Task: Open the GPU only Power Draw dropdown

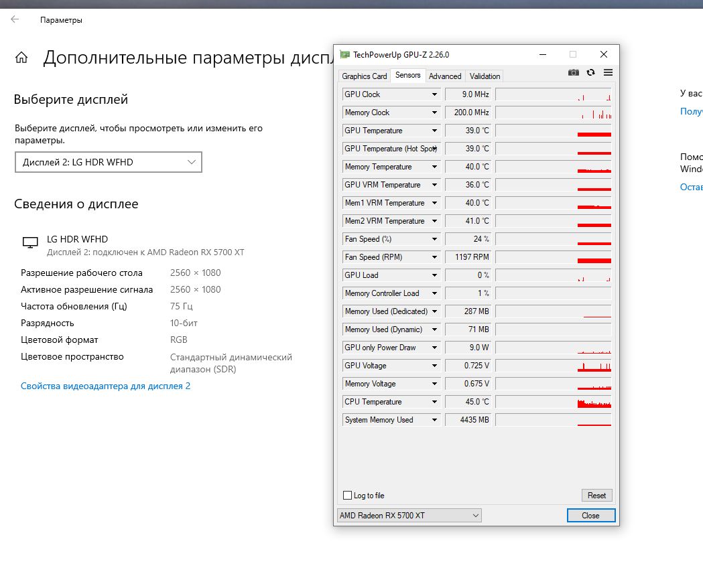Action: coord(434,348)
